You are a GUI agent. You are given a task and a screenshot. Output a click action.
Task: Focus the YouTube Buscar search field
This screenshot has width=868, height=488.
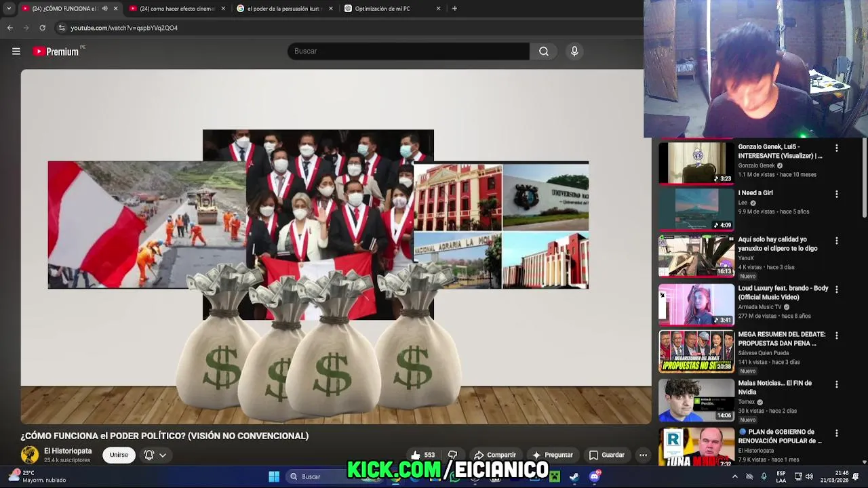pos(408,51)
